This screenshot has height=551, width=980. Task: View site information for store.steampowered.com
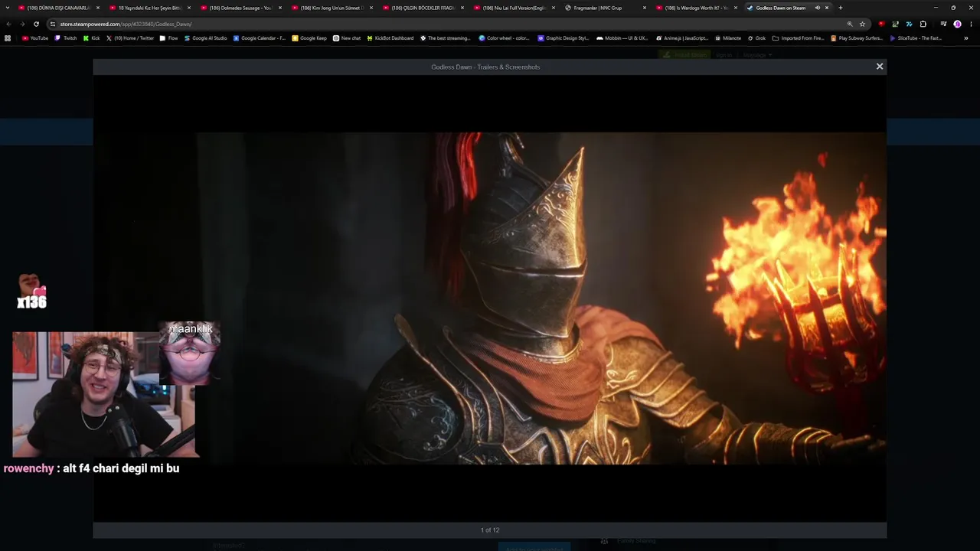pyautogui.click(x=53, y=24)
